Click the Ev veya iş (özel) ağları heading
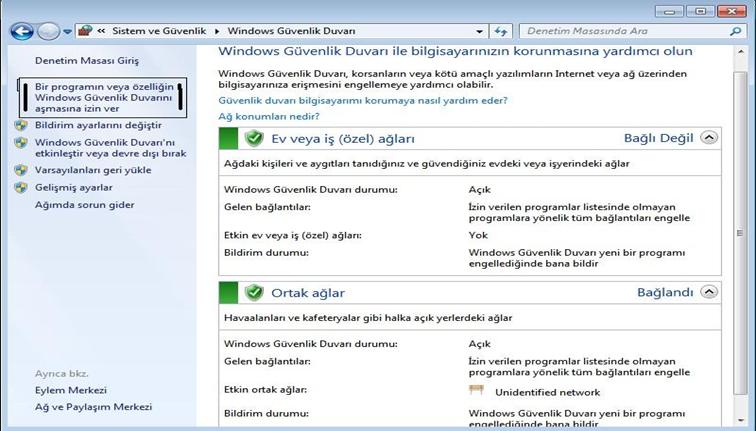 tap(343, 139)
